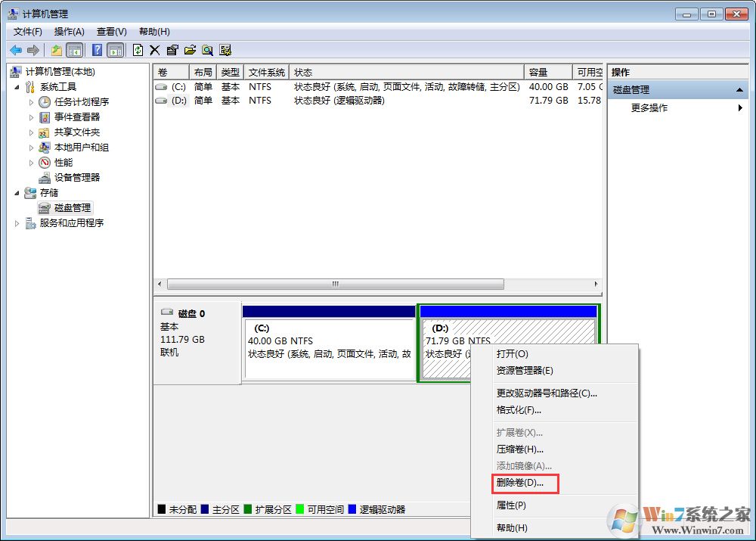This screenshot has width=756, height=541.
Task: Collapse the 系统工具 tree node
Action: 18,86
